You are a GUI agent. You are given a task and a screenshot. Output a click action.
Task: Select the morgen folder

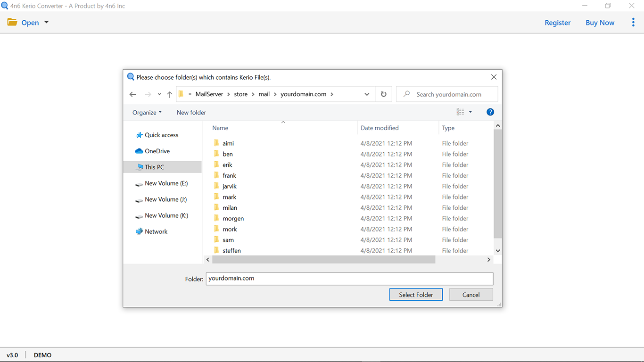pyautogui.click(x=233, y=219)
